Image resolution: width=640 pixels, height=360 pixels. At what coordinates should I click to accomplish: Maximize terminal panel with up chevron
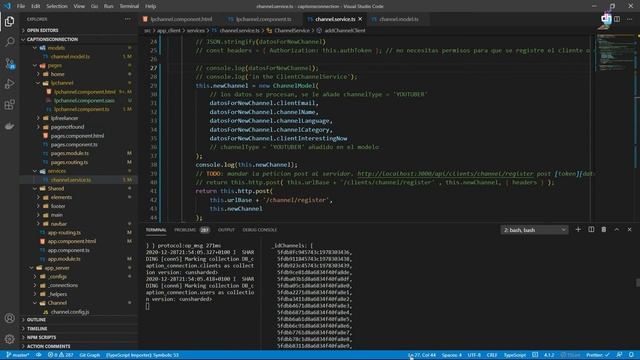pos(617,230)
